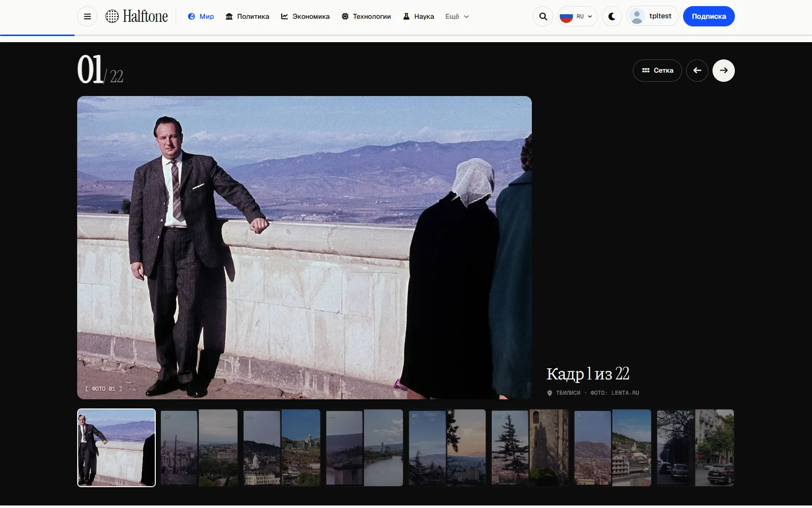Image resolution: width=812 pixels, height=508 pixels.
Task: Click the main gallery photo
Action: click(x=304, y=247)
